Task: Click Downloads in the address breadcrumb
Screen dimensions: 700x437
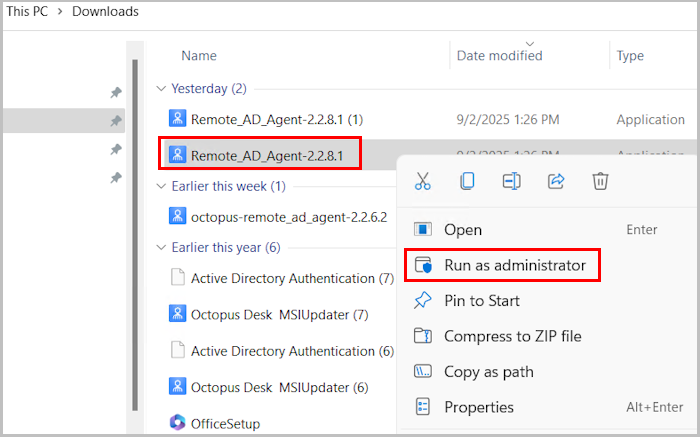Action: pyautogui.click(x=105, y=11)
